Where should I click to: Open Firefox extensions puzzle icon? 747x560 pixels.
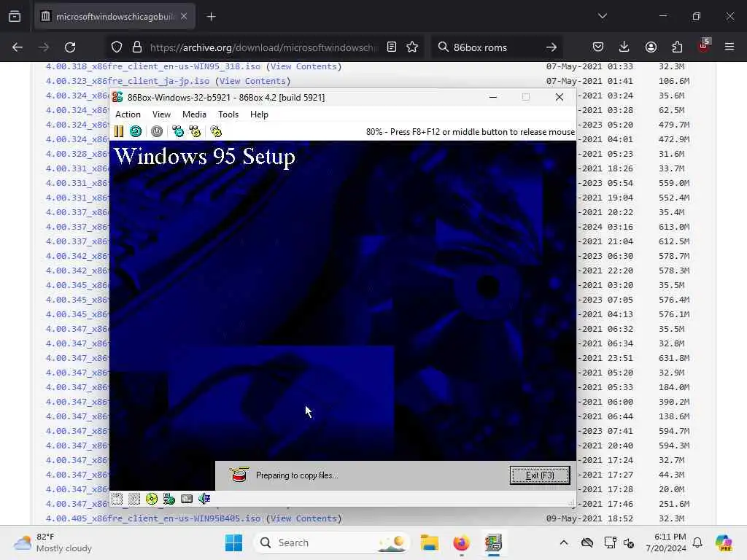(x=677, y=47)
